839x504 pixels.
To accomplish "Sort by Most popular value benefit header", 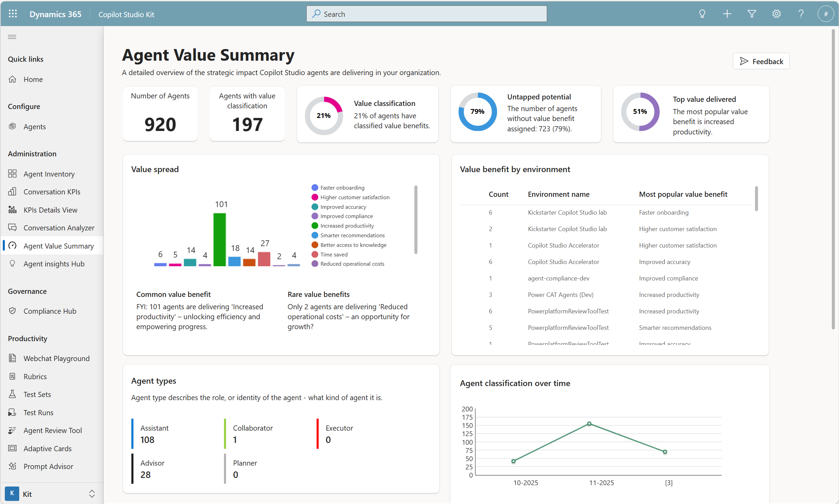I will coord(683,194).
